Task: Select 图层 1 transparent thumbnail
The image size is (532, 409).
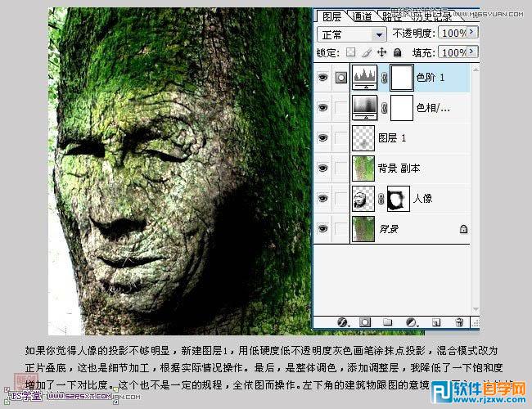Action: coord(363,137)
